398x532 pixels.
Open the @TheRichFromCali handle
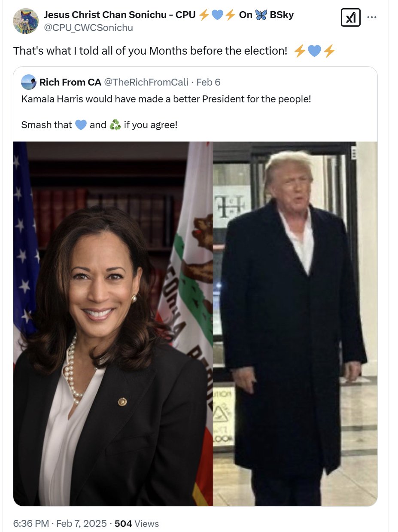click(146, 82)
